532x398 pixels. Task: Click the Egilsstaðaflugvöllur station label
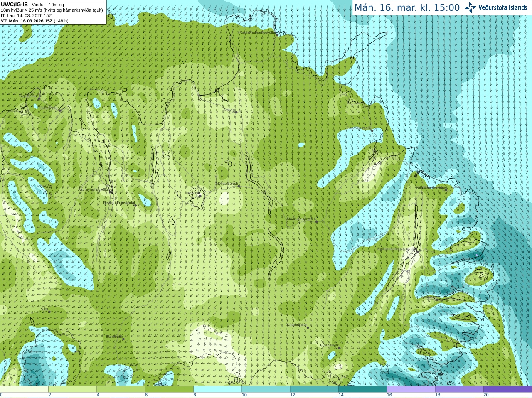[397, 249]
